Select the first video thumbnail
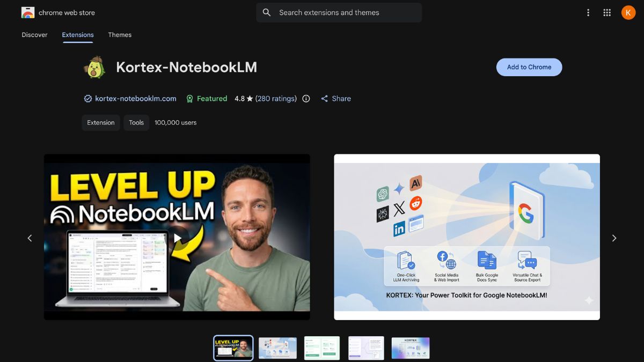This screenshot has width=644, height=362. pos(233,348)
